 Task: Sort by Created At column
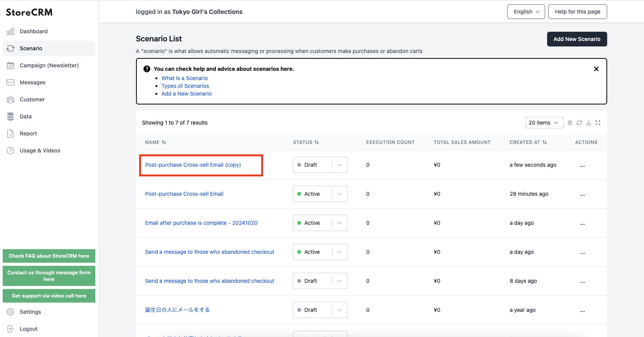tap(528, 142)
